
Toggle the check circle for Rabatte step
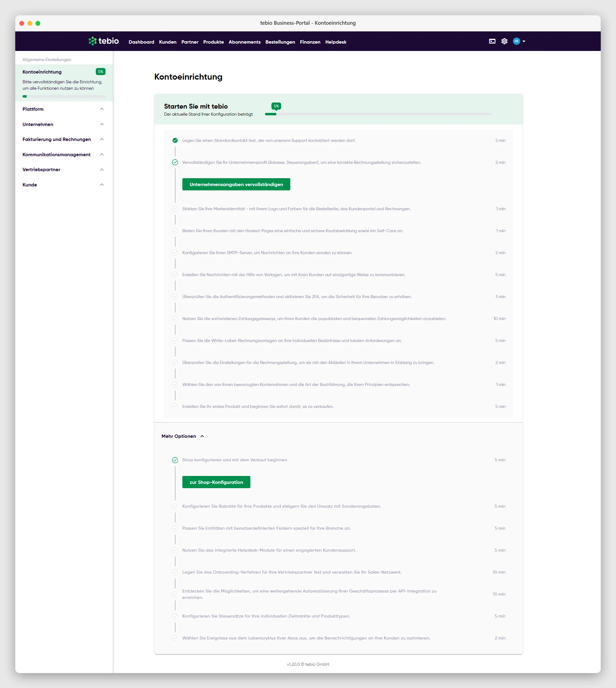[175, 506]
